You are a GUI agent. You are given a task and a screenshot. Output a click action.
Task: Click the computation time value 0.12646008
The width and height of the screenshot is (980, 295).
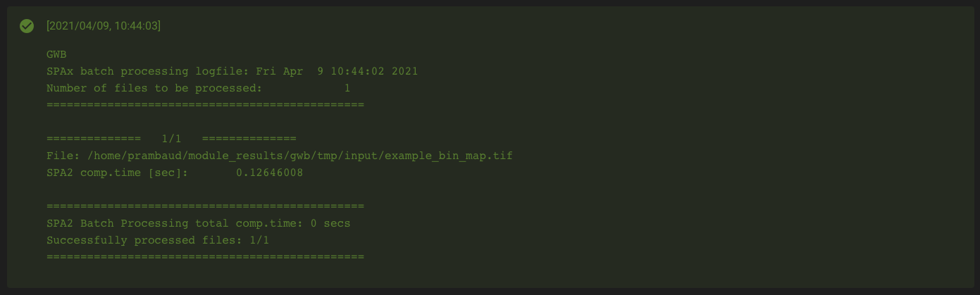[x=269, y=172]
